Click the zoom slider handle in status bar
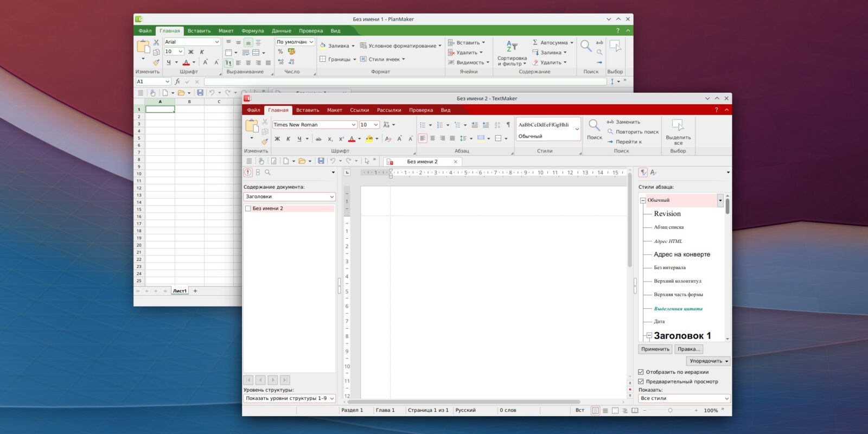 pyautogui.click(x=670, y=411)
